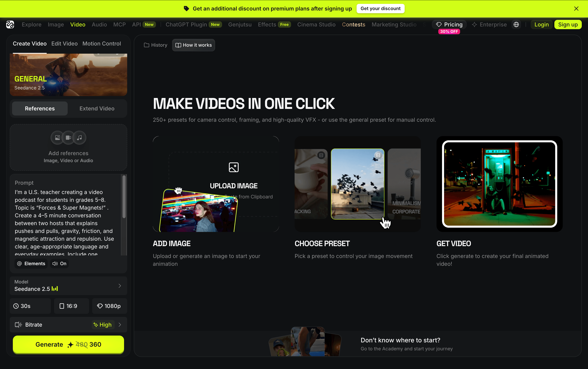Open the Model Seedance 2.5 selector
The height and width of the screenshot is (369, 588).
(x=68, y=286)
